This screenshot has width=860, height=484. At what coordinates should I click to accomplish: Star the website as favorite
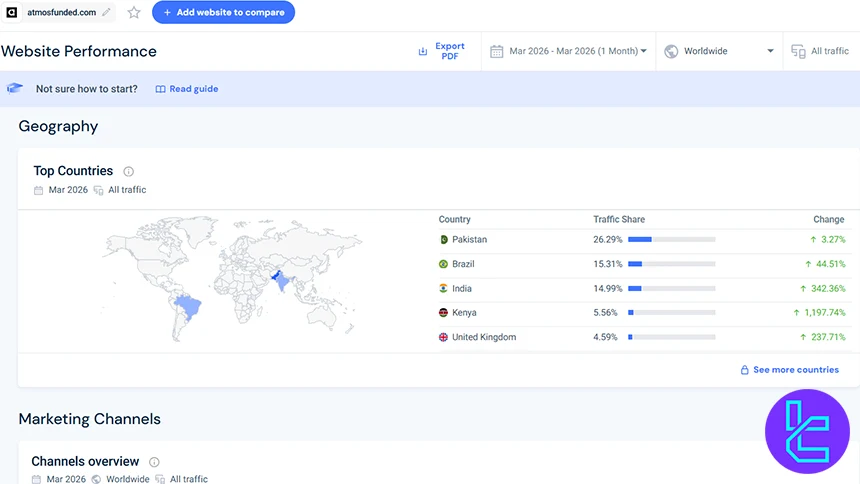(134, 13)
